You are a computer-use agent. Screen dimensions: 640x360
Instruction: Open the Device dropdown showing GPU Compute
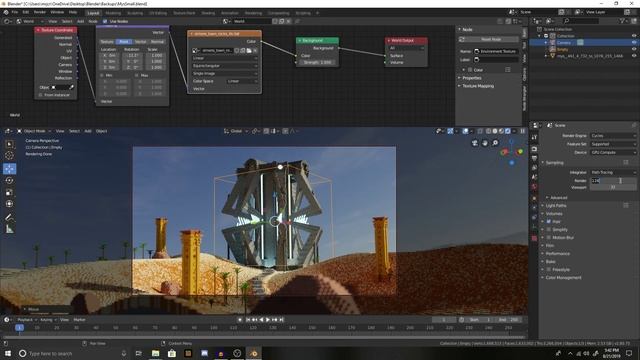[x=613, y=152]
